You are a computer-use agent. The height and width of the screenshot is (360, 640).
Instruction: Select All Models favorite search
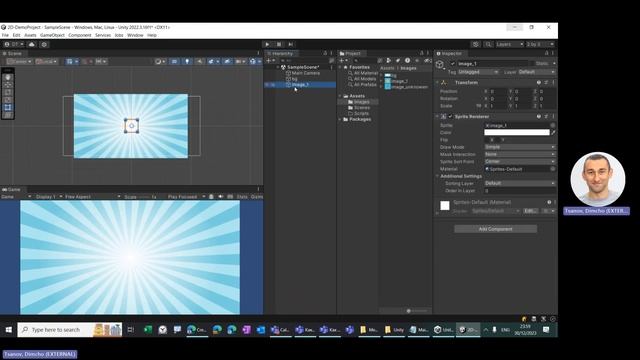365,79
